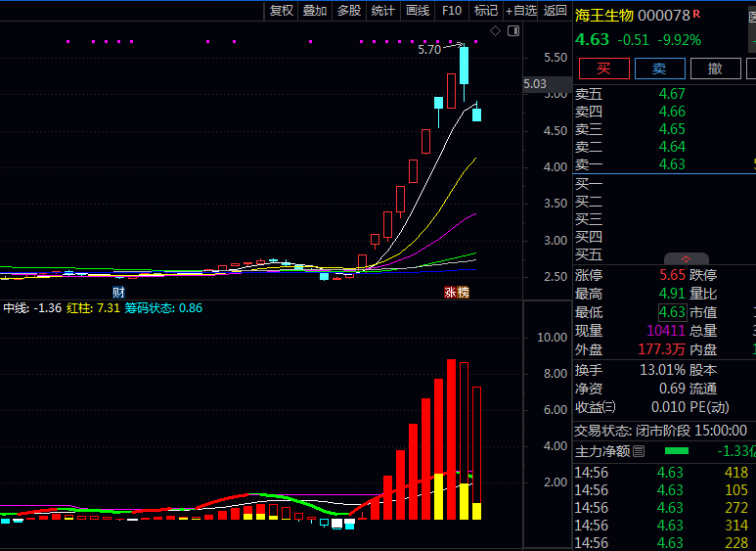Click the 14:56 trade with volume 272
The image size is (756, 551).
tap(661, 508)
